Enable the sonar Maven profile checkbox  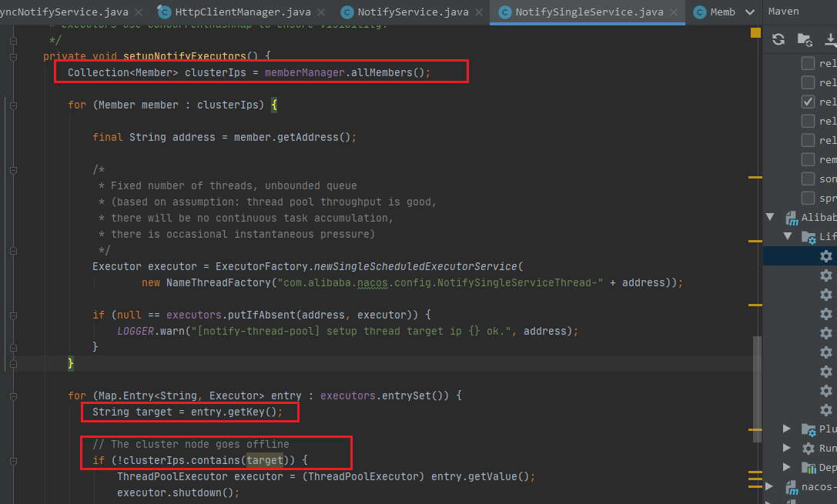point(806,179)
